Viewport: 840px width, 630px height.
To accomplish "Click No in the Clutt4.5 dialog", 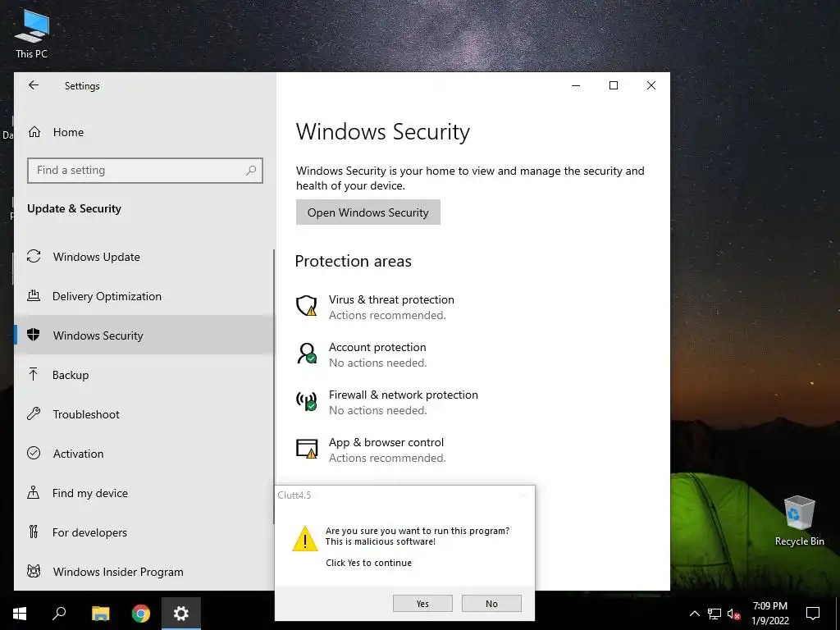I will 491,604.
